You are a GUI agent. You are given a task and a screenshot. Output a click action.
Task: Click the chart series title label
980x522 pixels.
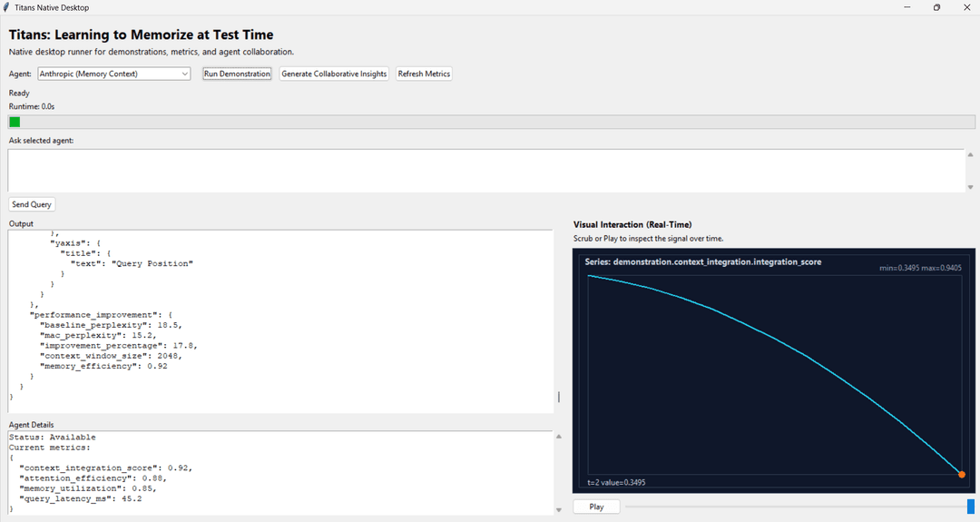point(703,262)
